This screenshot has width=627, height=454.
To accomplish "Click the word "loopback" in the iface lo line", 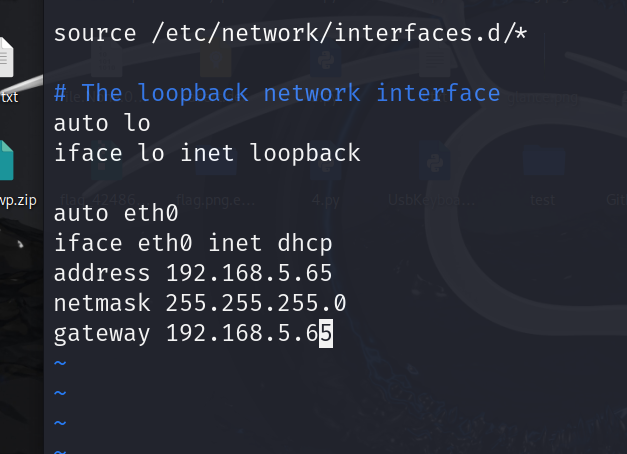I will tap(305, 154).
